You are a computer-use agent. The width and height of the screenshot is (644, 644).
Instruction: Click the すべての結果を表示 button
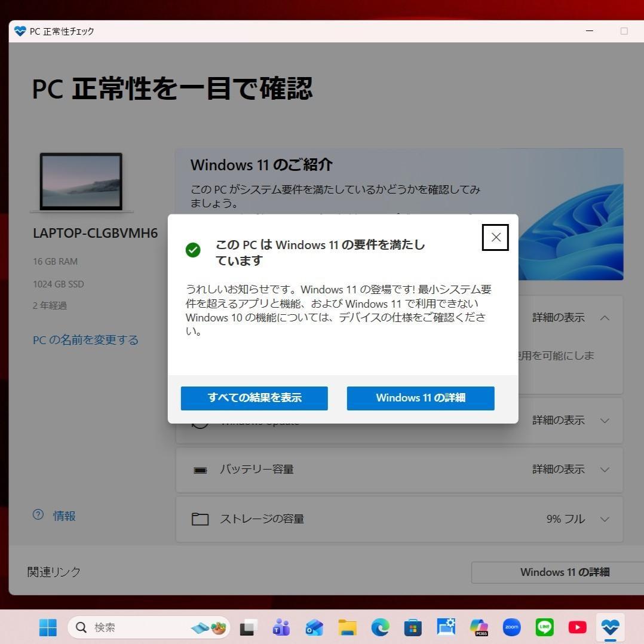point(254,398)
